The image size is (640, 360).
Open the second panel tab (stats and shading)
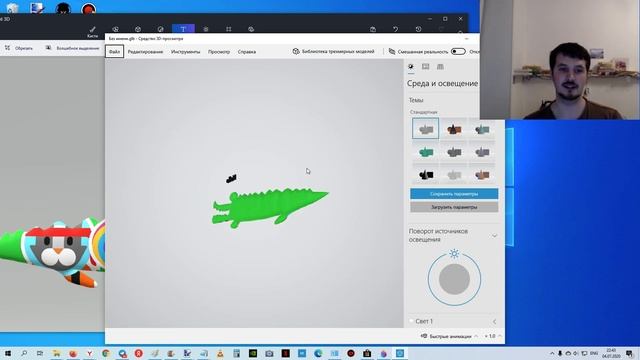pos(425,67)
